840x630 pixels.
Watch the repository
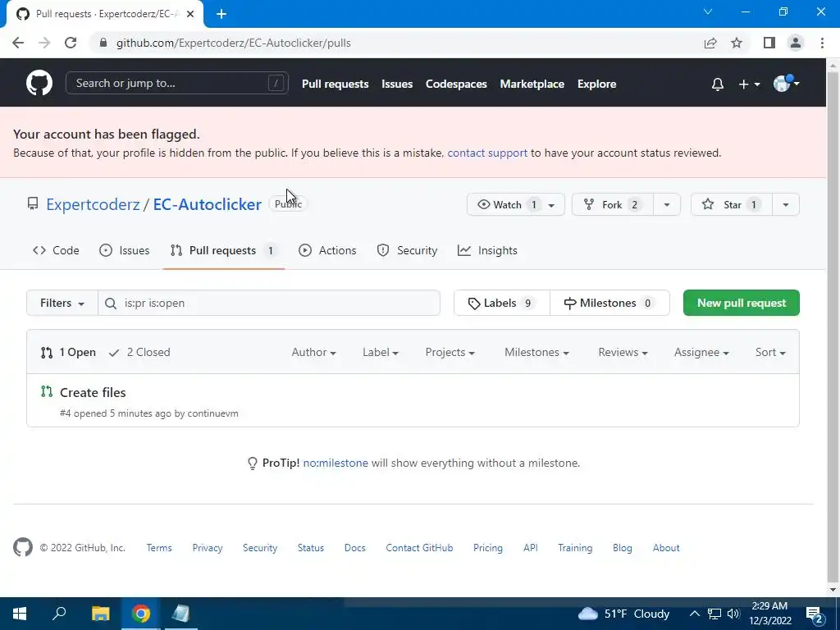515,204
